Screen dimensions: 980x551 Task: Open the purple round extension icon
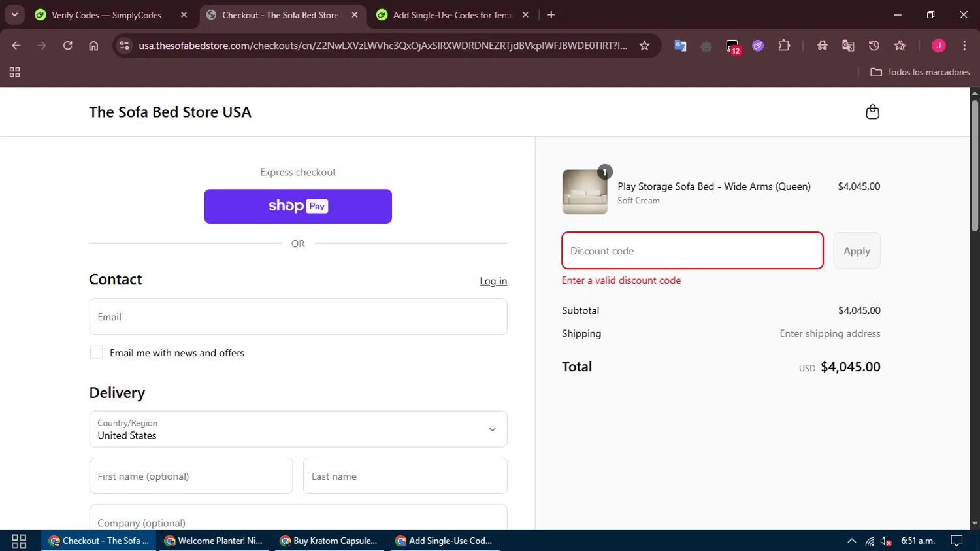coord(758,45)
